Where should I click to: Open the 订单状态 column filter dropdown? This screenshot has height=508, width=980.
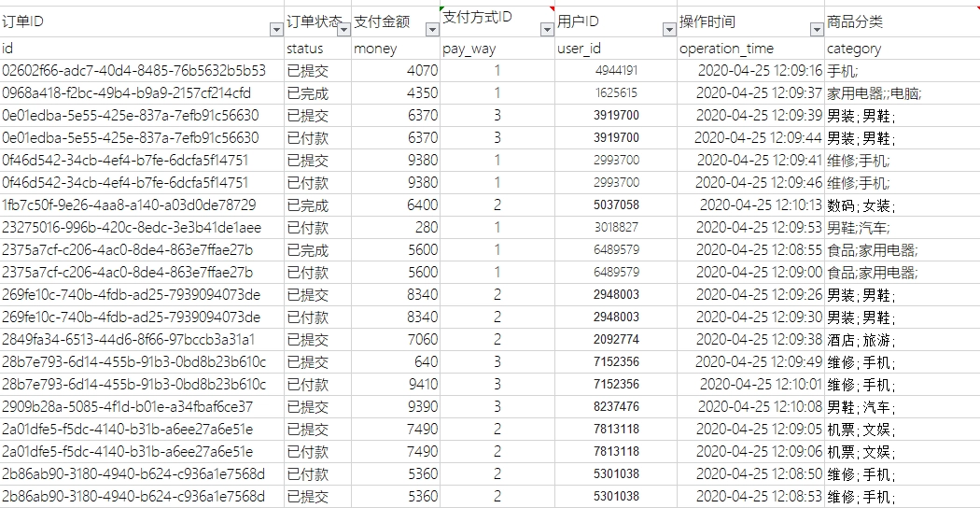tap(343, 29)
